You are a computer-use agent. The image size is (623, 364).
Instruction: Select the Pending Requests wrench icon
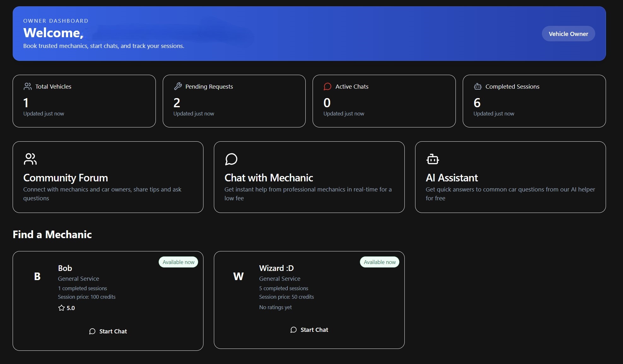(177, 86)
